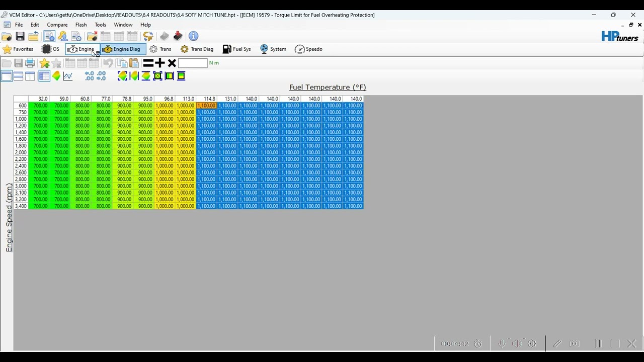
Task: Add table to favorites with star-plus icon
Action: (45, 63)
